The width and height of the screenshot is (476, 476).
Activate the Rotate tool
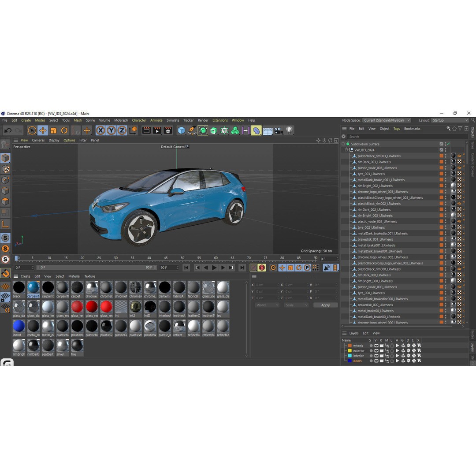click(x=64, y=130)
